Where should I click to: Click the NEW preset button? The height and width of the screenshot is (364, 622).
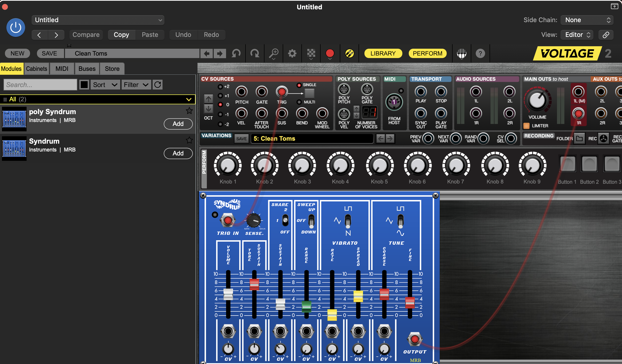click(17, 53)
